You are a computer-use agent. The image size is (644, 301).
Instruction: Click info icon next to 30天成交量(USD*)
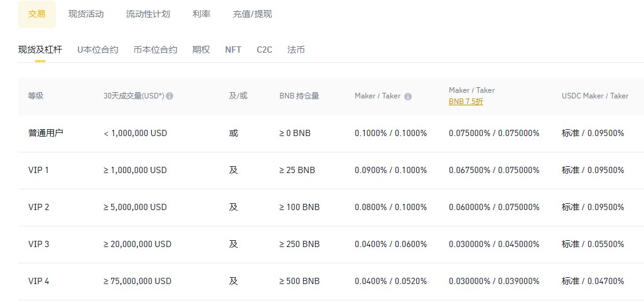pyautogui.click(x=169, y=96)
